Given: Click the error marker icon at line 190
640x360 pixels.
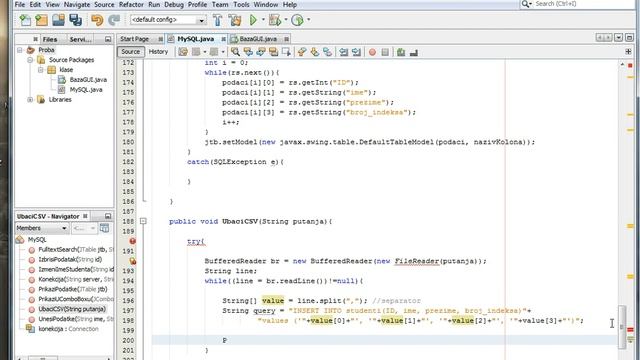Looking at the screenshot, I should [133, 241].
